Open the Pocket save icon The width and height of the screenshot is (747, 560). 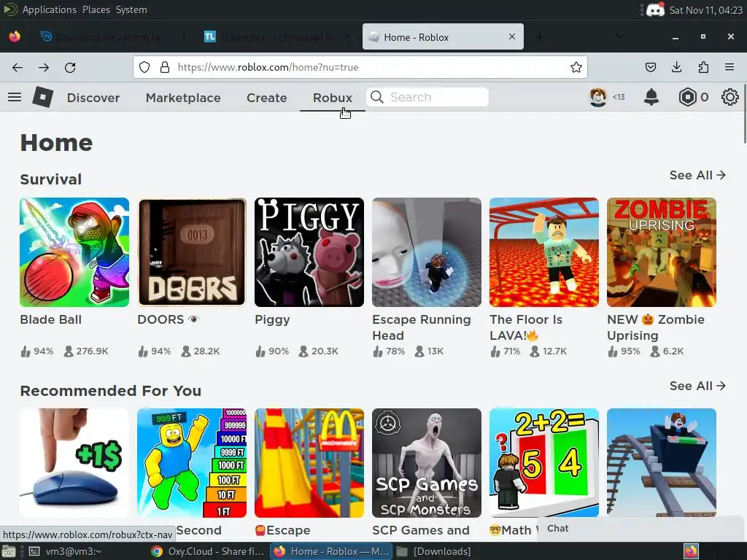point(651,67)
